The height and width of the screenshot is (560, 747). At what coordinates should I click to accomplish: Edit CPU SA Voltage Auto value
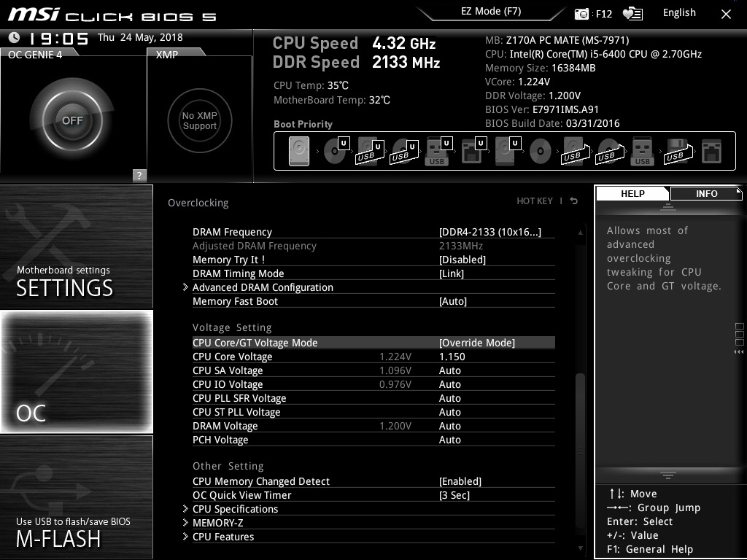click(449, 370)
